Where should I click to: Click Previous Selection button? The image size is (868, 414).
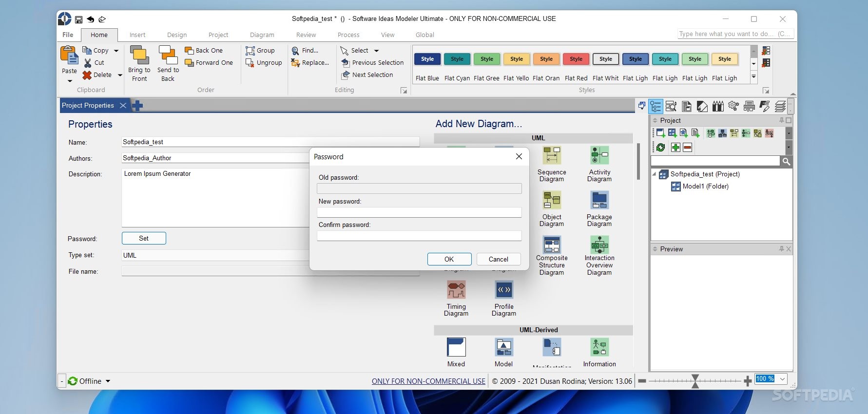tap(372, 63)
